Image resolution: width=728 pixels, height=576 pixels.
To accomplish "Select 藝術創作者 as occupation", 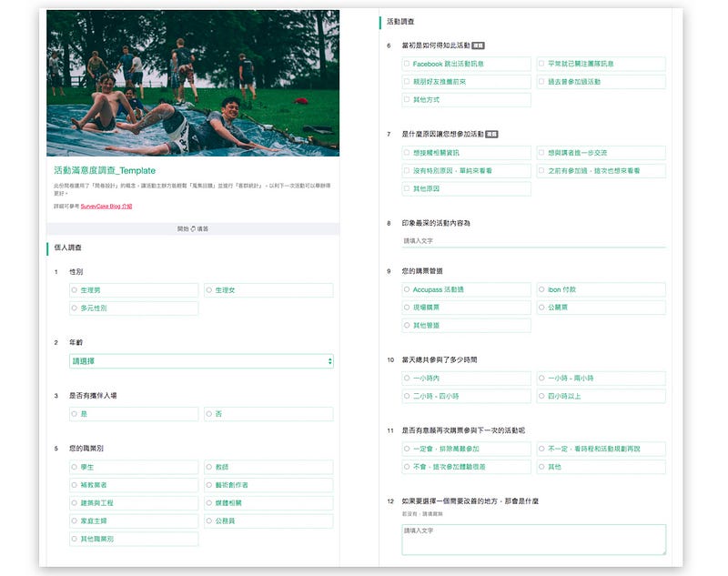I will click(x=268, y=485).
